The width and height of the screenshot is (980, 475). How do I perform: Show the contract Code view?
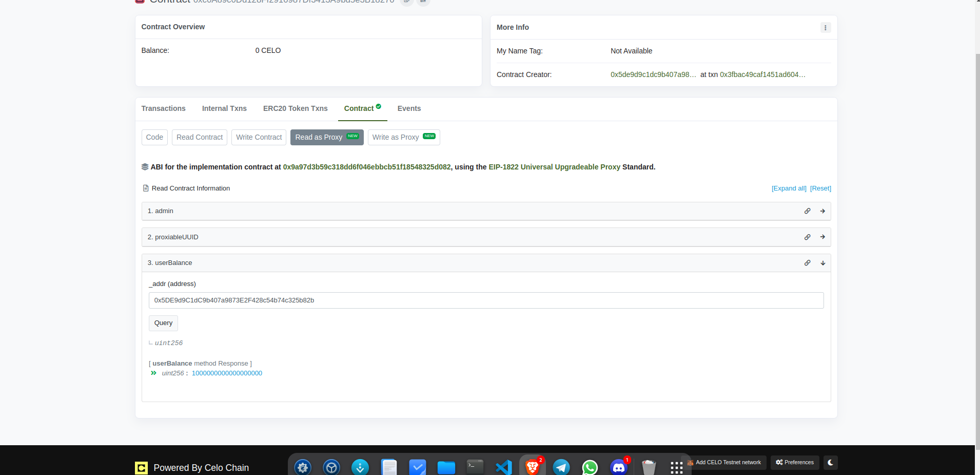click(x=154, y=137)
